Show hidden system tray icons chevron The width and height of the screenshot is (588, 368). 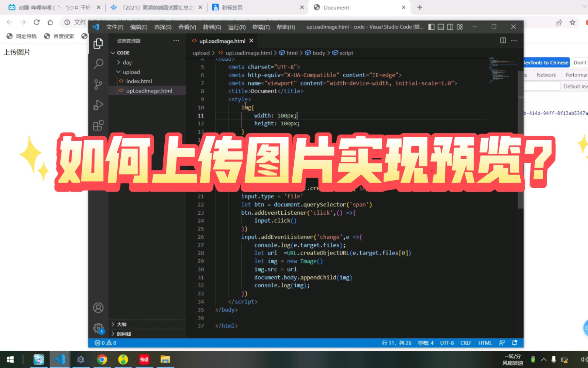543,359
